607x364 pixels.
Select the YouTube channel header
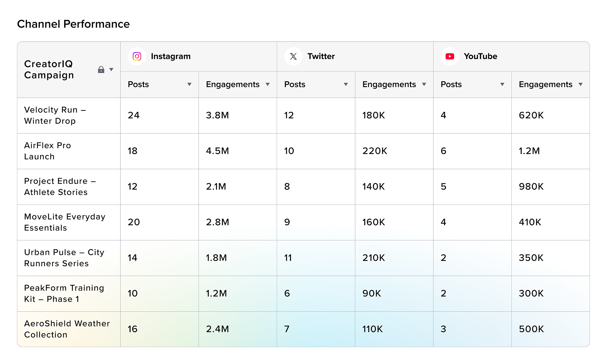480,56
